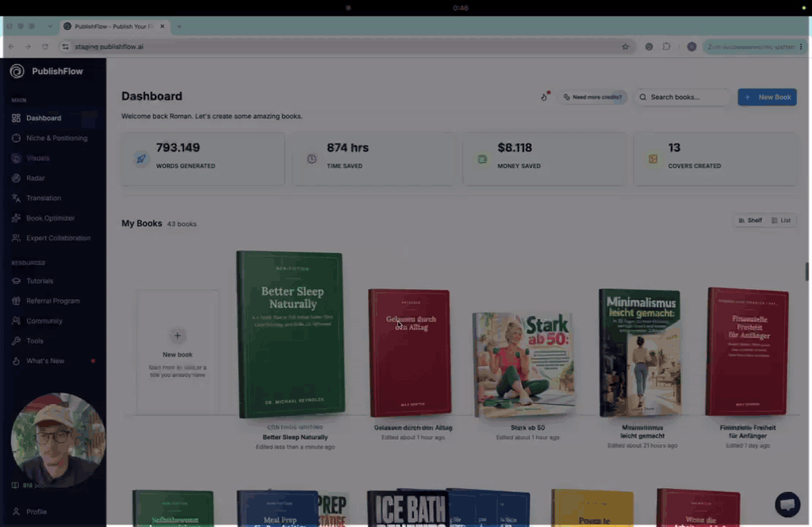Go to Niche & Positioning
812x527 pixels.
(49, 138)
